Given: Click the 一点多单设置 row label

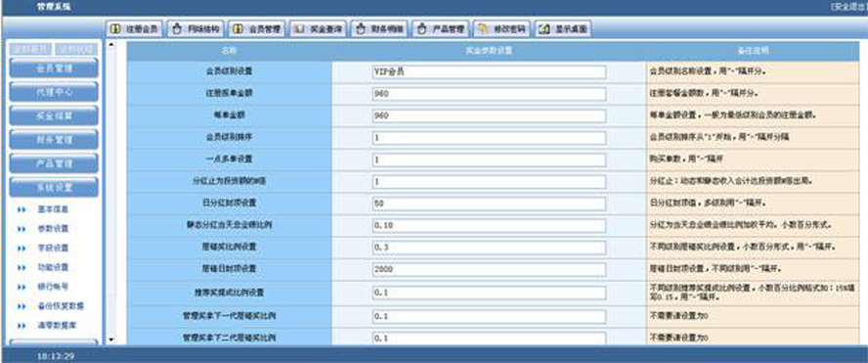Looking at the screenshot, I should click(x=229, y=159).
